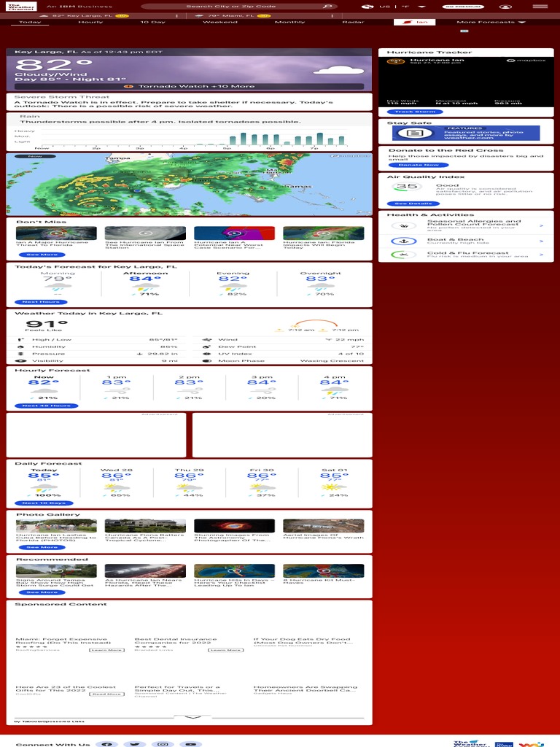Open the Wed 28 daily forecast

pyautogui.click(x=117, y=483)
